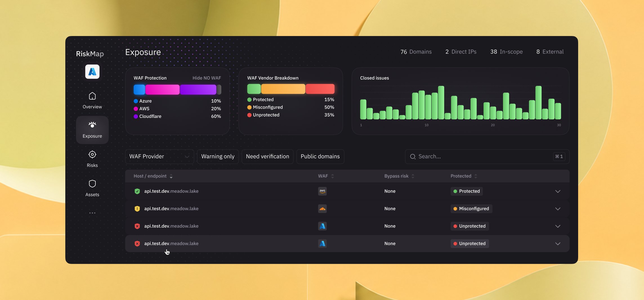Click the yellow warning shield status icon
Image resolution: width=644 pixels, height=300 pixels.
[137, 209]
